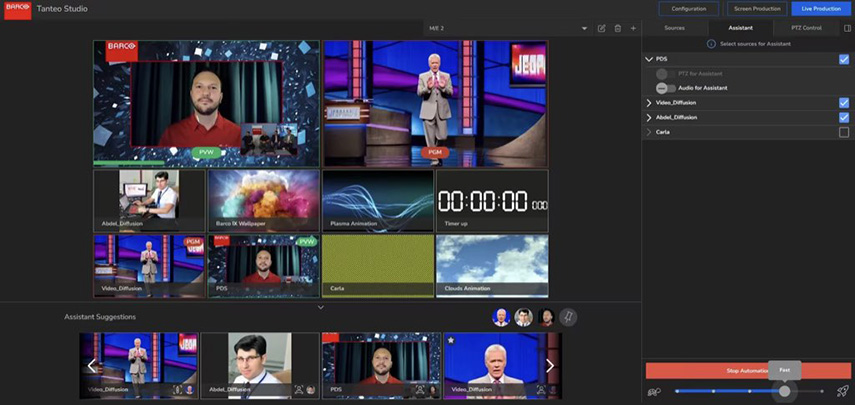The width and height of the screenshot is (855, 405).
Task: Click the automation speed slider handle
Action: tap(784, 391)
